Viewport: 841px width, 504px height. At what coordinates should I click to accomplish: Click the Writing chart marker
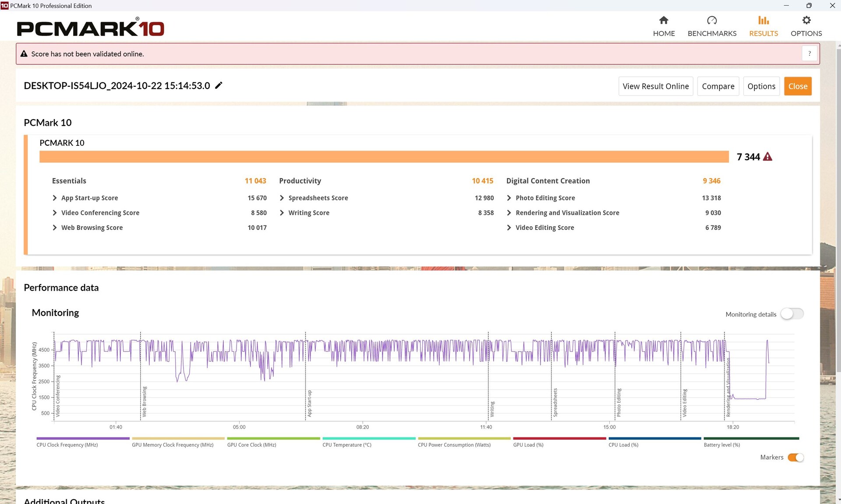click(492, 409)
